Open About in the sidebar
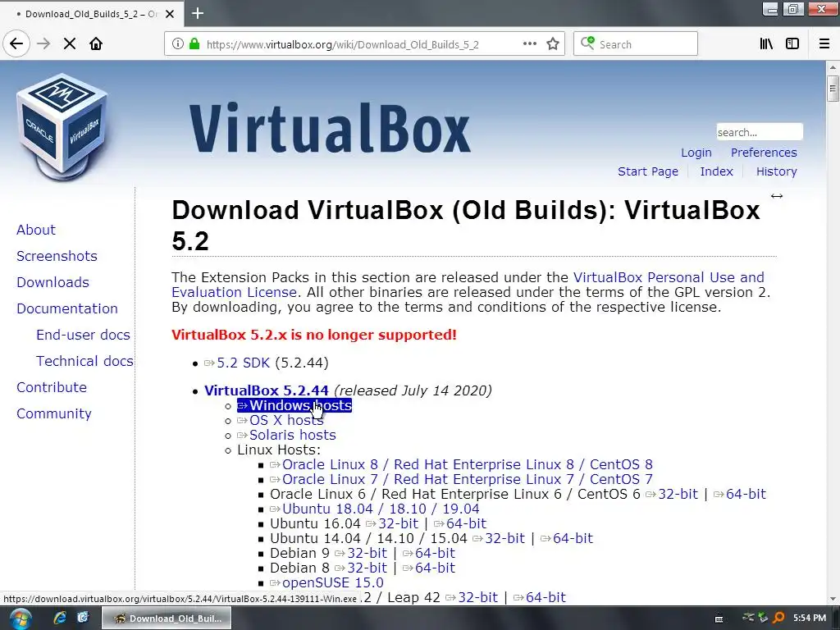The width and height of the screenshot is (840, 630). click(x=36, y=230)
